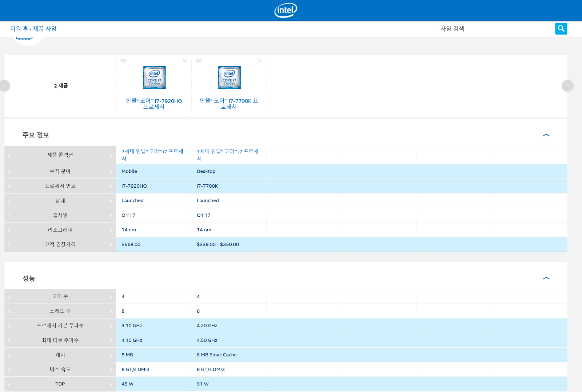Click the Intel logo in the header
The width and height of the screenshot is (582, 392).
[x=286, y=10]
